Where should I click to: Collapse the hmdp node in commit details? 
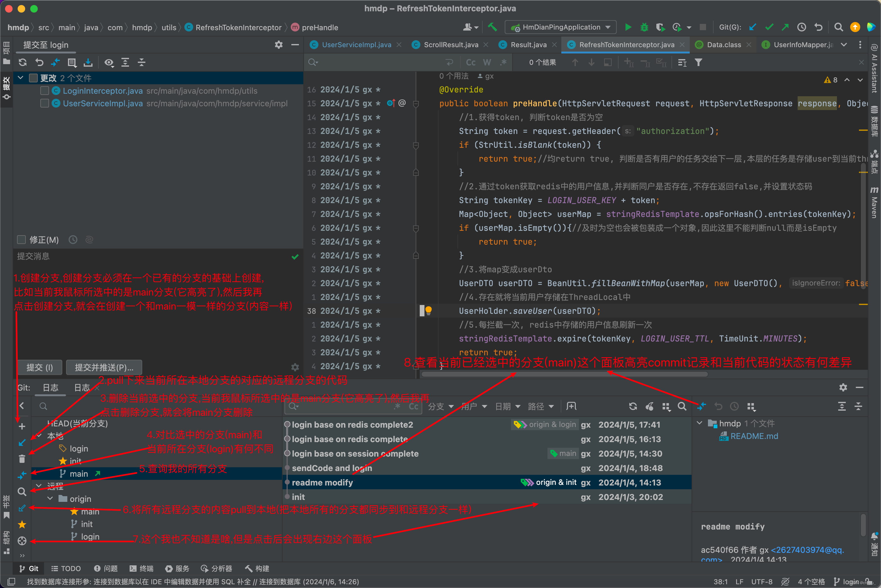pyautogui.click(x=699, y=423)
